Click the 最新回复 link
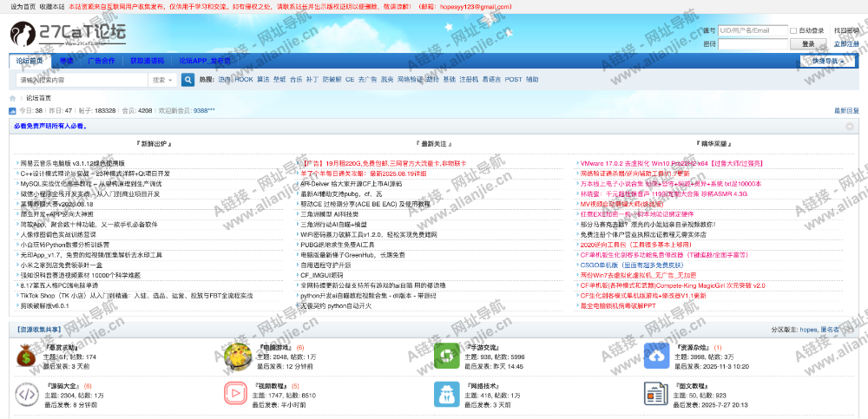 tap(846, 111)
